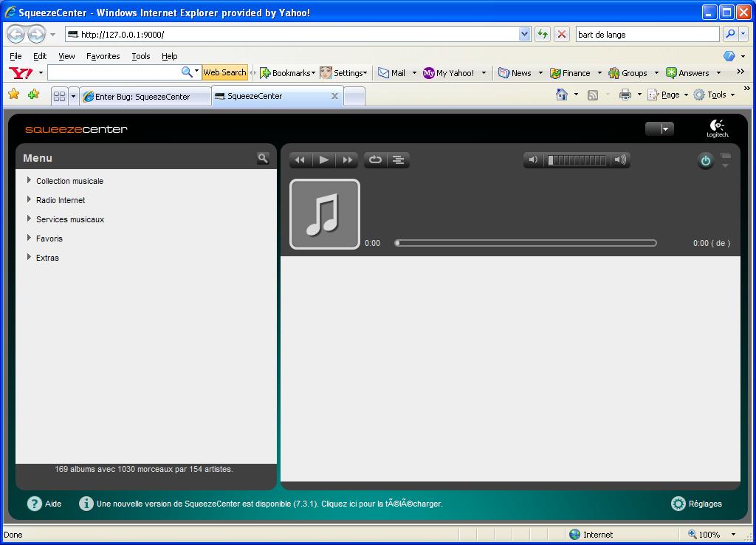Toggle the player power button

click(705, 161)
